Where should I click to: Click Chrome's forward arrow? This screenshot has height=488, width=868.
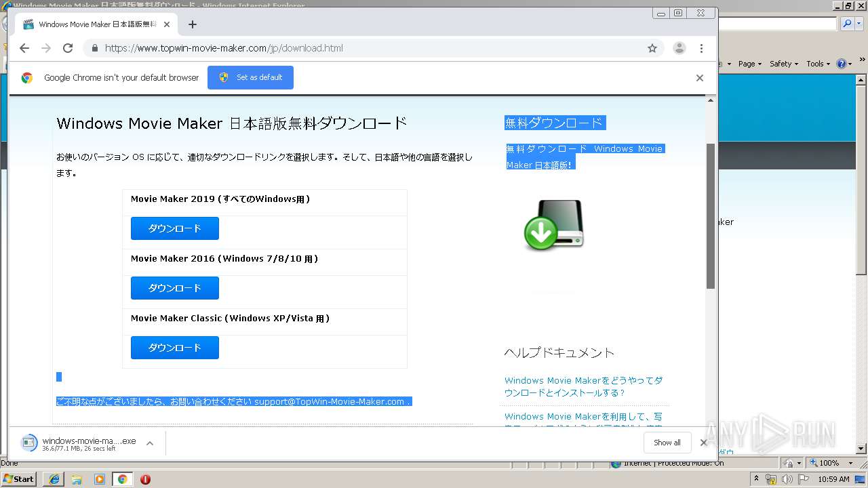point(46,48)
